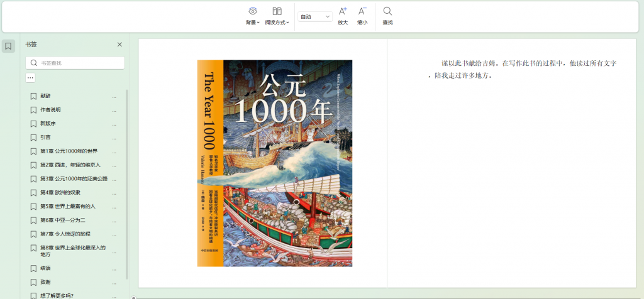Click the book cover image 公元1000年

click(275, 163)
